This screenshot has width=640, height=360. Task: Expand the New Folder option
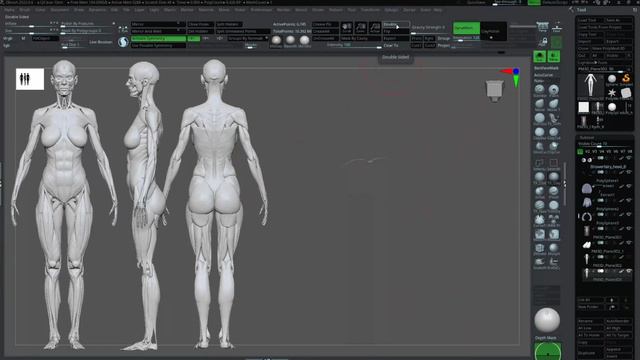(591, 307)
